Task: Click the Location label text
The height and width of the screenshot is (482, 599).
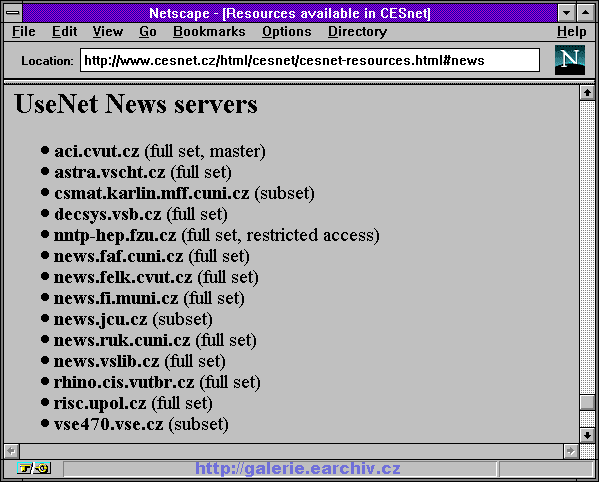Action: (47, 61)
